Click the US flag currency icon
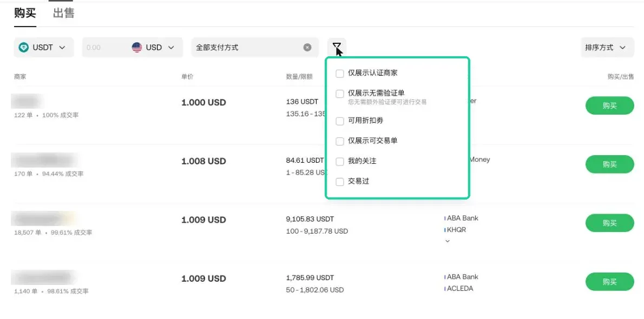Viewport: 644px width, 319px height. [137, 48]
